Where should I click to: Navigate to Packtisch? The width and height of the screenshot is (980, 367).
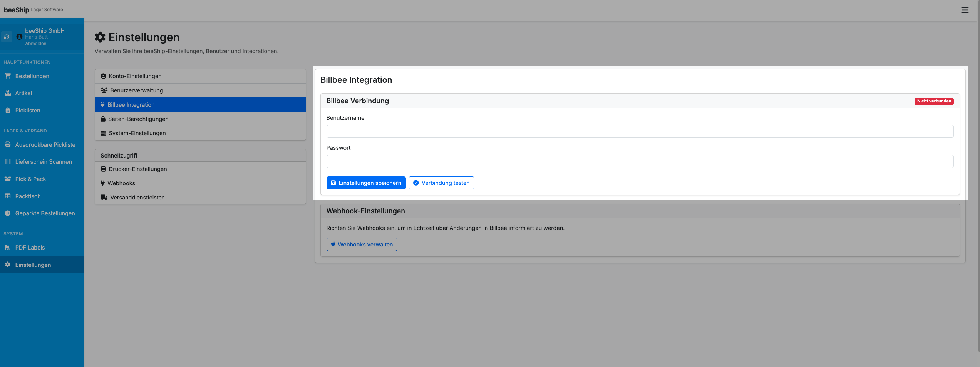[42, 196]
